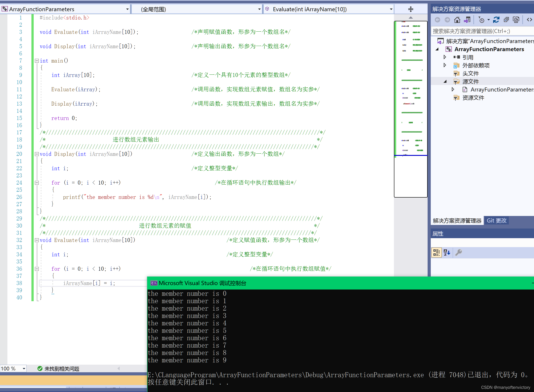Screen dimensions: 534x392
Task: Open property pages wrench icon
Action: pos(459,253)
